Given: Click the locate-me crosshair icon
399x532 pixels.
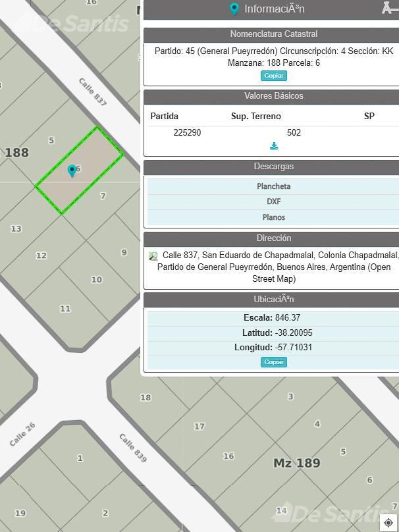Looking at the screenshot, I should tap(389, 522).
